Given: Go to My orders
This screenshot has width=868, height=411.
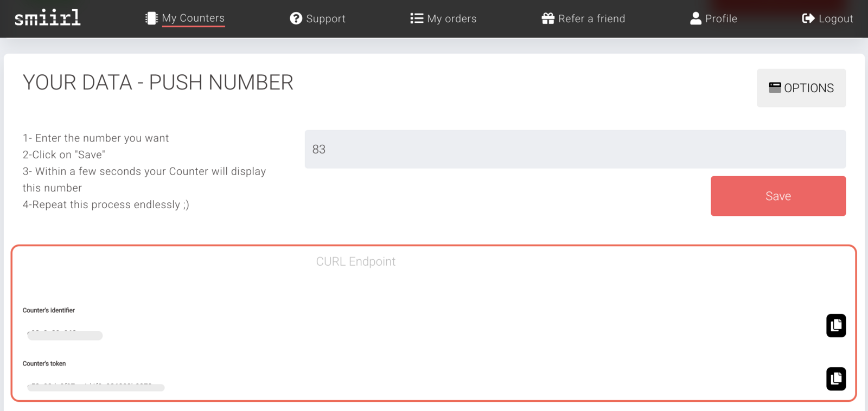Looking at the screenshot, I should click(x=451, y=19).
